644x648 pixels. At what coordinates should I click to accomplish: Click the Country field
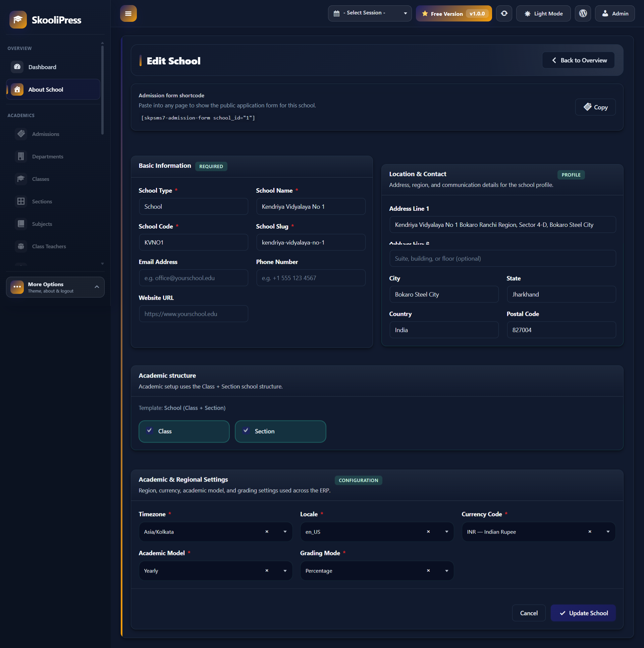coord(444,330)
